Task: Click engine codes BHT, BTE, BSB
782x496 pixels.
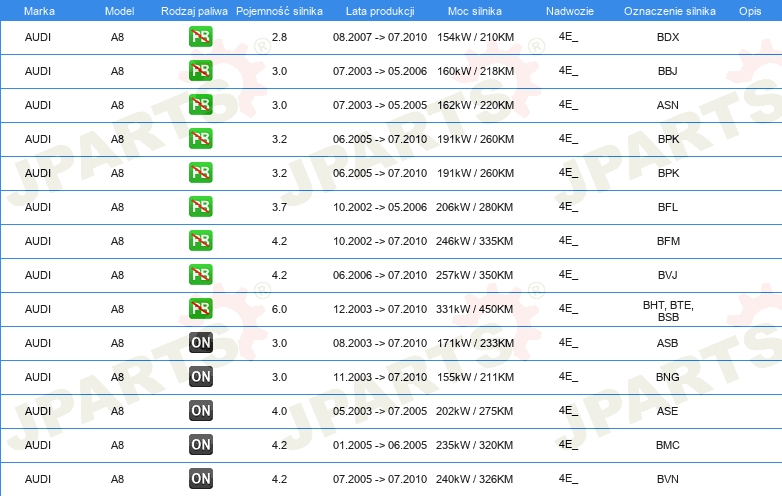Action: tap(668, 311)
